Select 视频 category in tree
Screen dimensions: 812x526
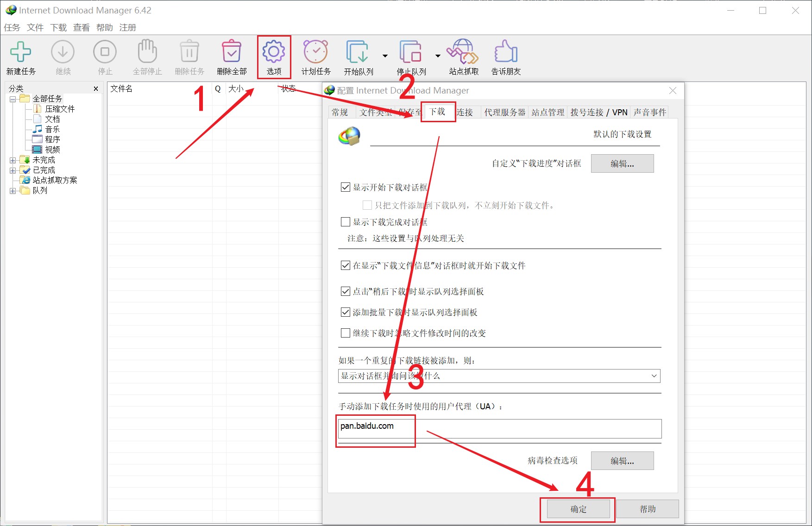52,150
